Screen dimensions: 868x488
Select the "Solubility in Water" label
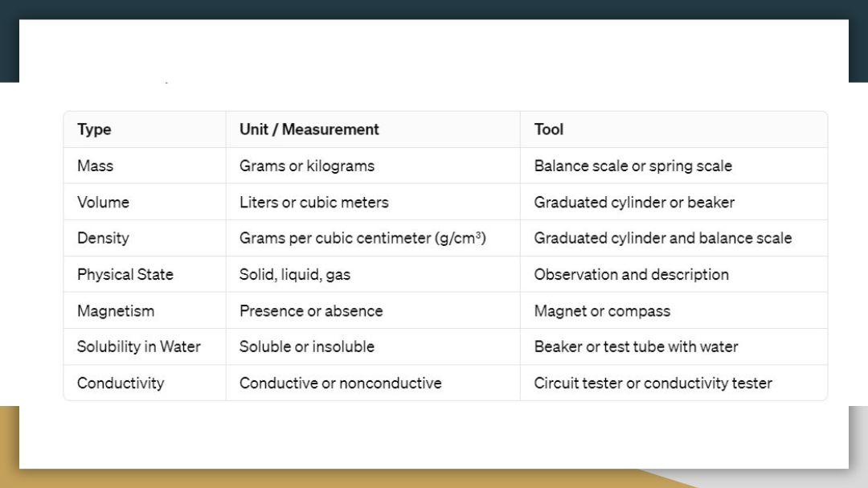(138, 347)
